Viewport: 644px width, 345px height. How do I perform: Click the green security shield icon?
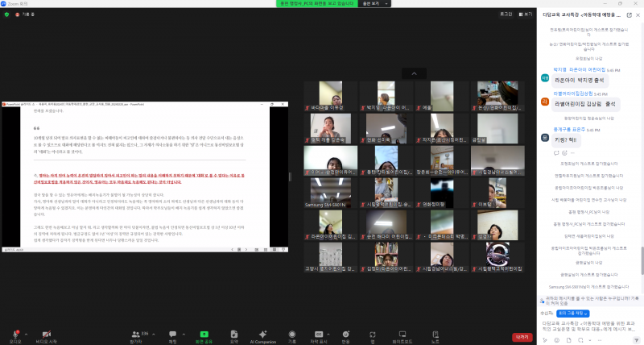(6, 14)
